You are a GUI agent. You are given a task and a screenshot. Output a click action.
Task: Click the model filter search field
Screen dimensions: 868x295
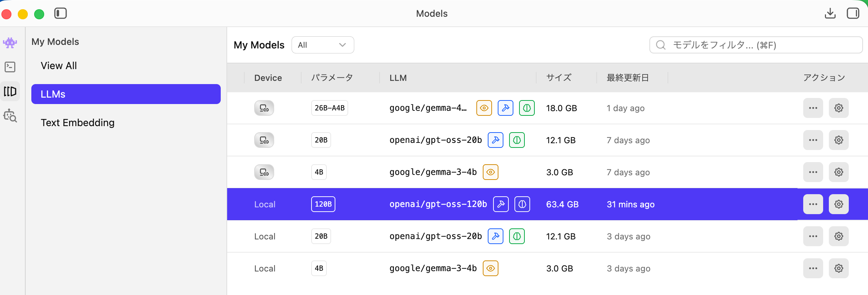pyautogui.click(x=755, y=45)
